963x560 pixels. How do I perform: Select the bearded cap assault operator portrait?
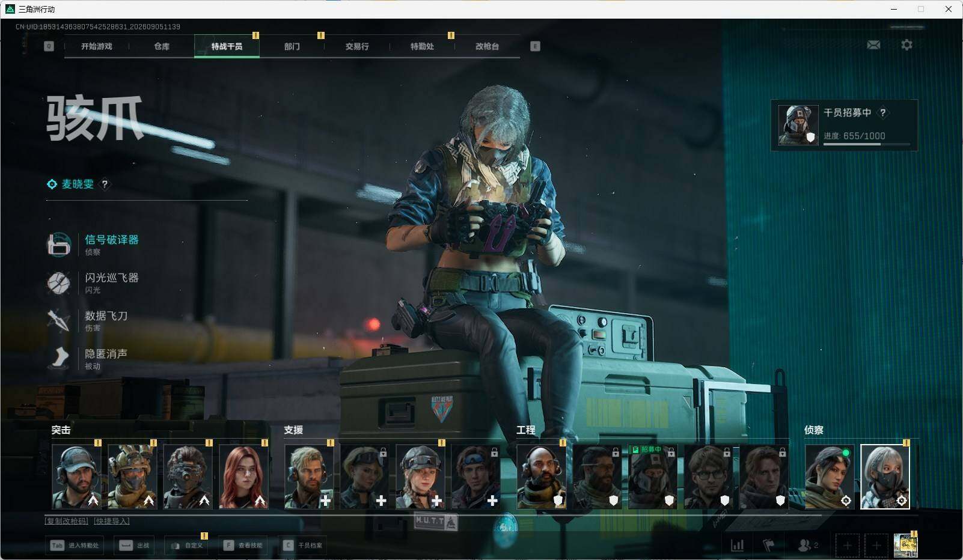tap(76, 477)
